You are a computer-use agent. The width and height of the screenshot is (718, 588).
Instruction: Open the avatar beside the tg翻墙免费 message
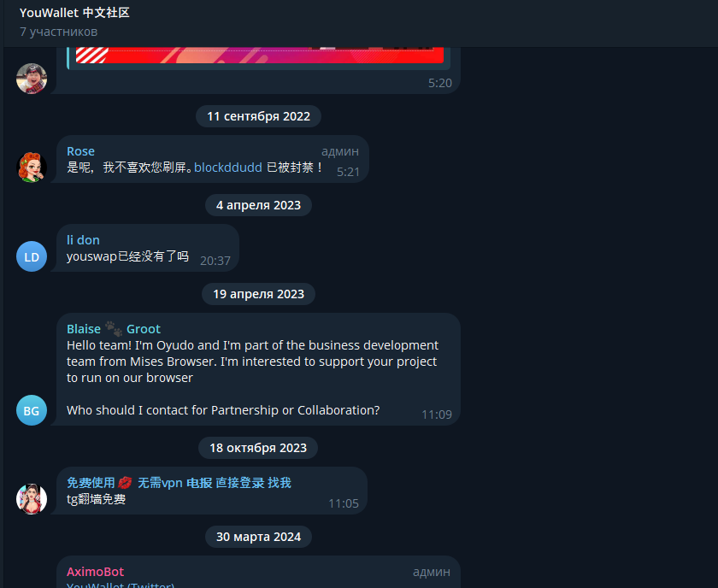pos(32,499)
